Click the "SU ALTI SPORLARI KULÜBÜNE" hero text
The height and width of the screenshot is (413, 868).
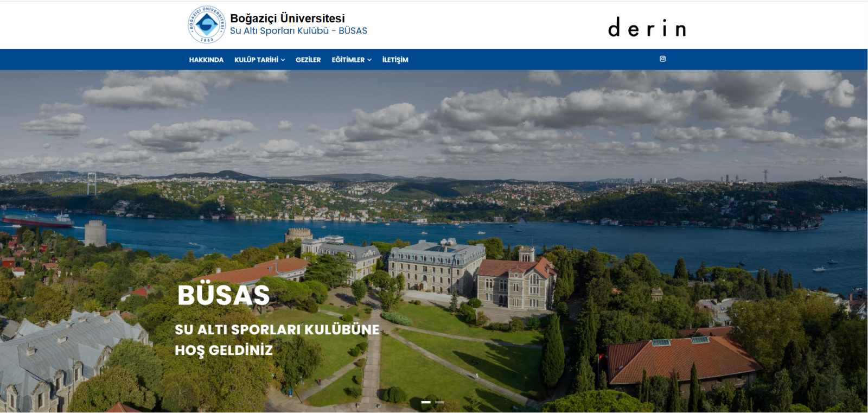277,329
